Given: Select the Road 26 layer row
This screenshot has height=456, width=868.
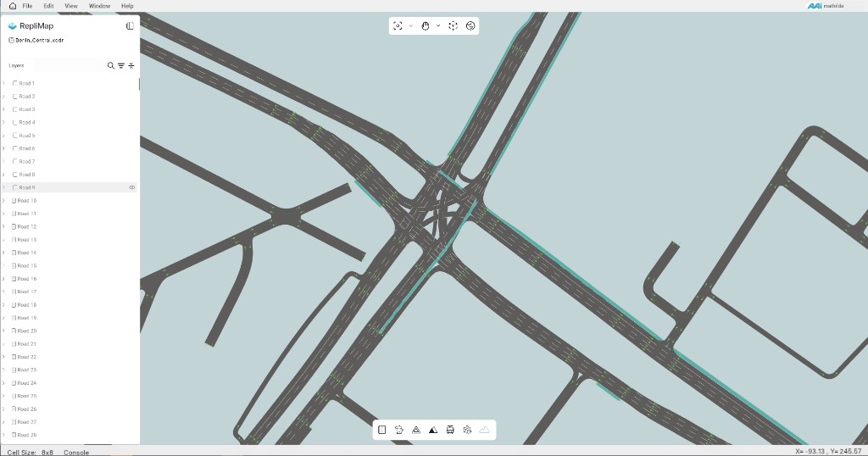Looking at the screenshot, I should (x=70, y=409).
